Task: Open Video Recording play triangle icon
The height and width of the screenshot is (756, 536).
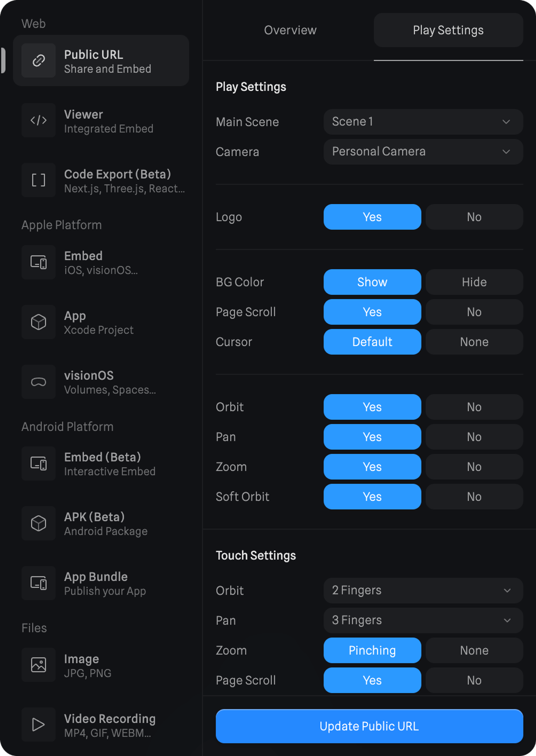Action: pos(39,725)
